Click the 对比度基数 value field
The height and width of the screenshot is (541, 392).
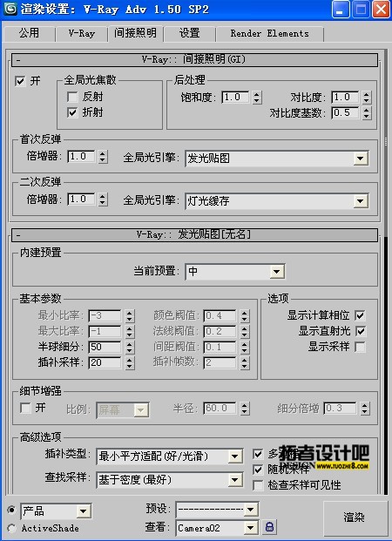pos(345,113)
